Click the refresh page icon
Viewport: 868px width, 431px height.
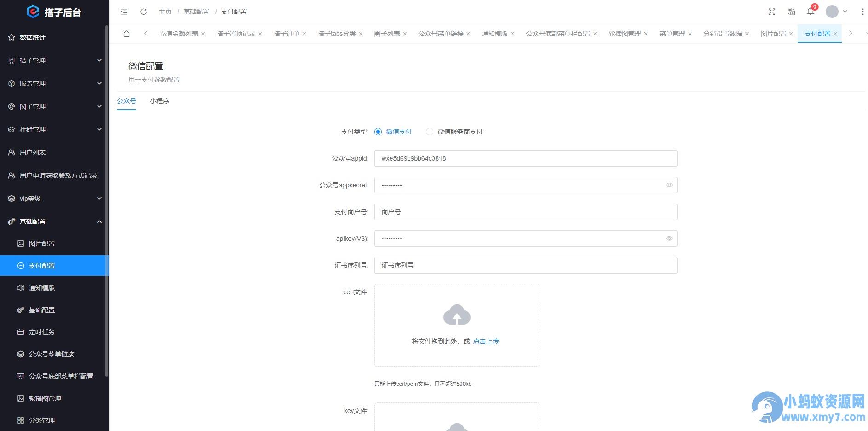(144, 12)
